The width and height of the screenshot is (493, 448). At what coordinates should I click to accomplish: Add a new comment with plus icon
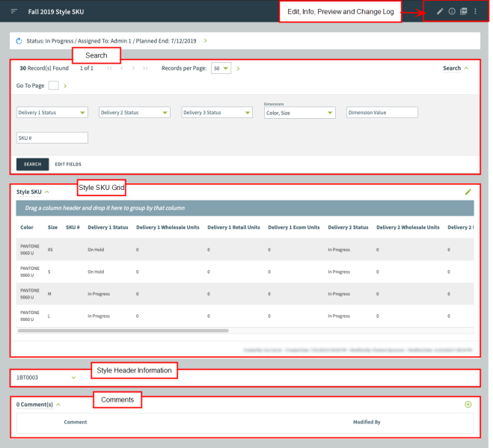(x=468, y=405)
